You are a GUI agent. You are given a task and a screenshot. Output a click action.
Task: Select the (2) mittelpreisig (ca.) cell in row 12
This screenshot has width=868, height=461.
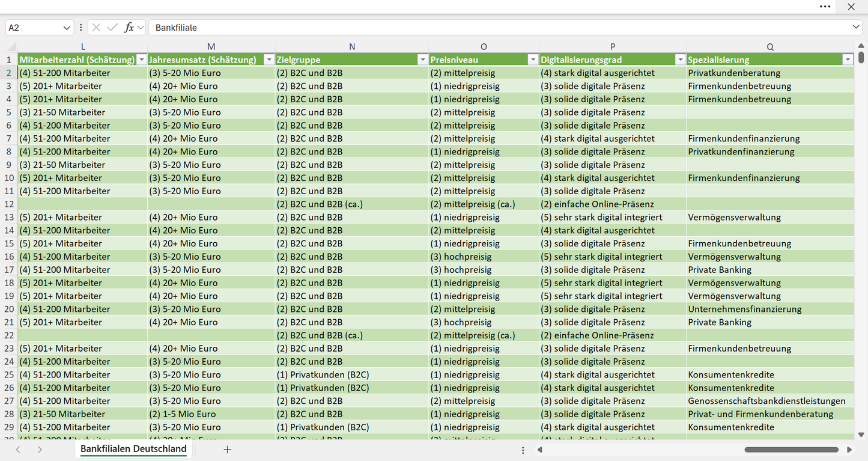tap(484, 204)
